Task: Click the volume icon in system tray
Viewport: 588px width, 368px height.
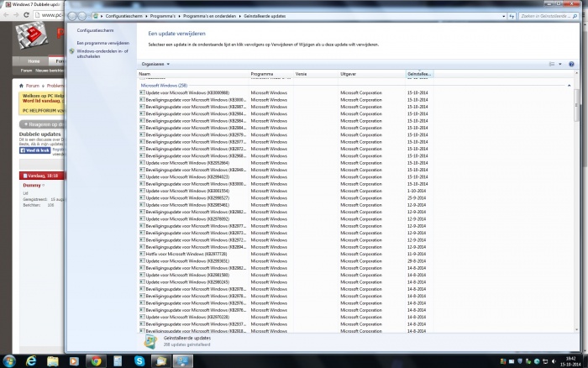Action: point(554,361)
